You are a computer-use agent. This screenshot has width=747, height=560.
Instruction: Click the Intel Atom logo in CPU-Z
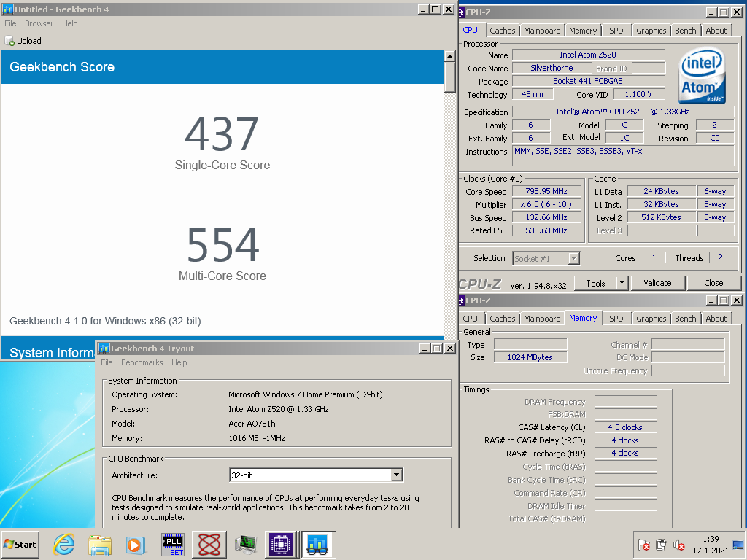point(703,75)
